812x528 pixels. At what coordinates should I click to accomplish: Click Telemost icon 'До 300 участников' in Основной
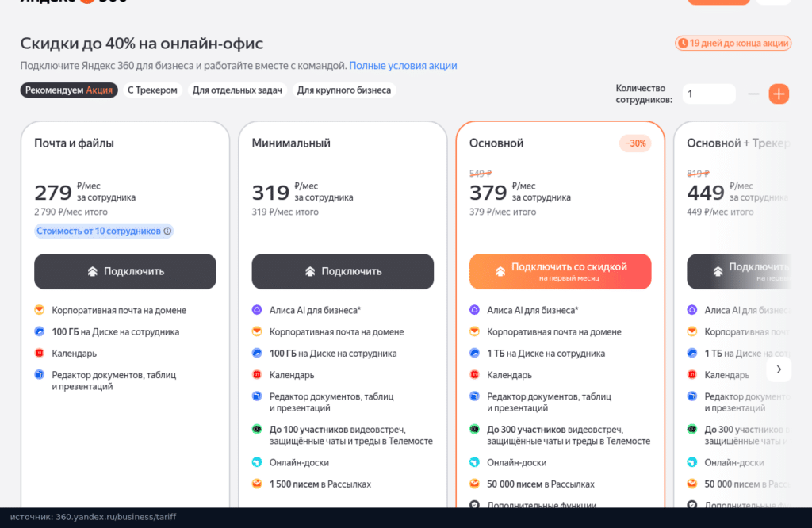pyautogui.click(x=474, y=429)
